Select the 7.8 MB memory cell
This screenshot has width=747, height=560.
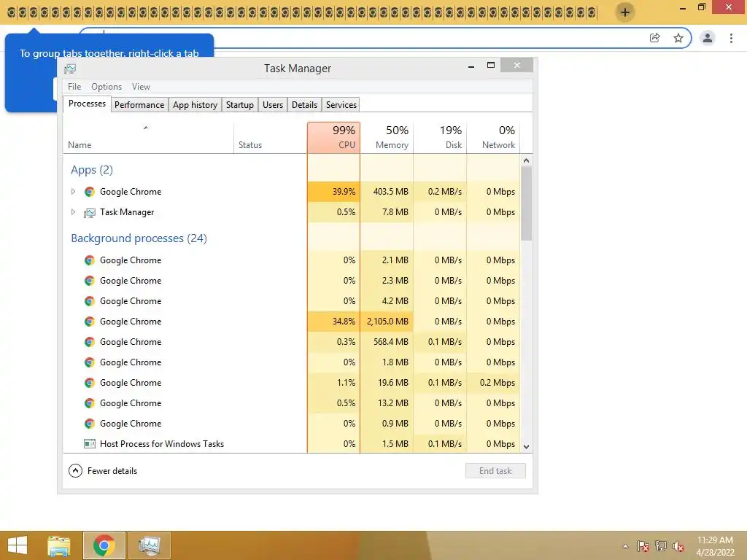387,212
